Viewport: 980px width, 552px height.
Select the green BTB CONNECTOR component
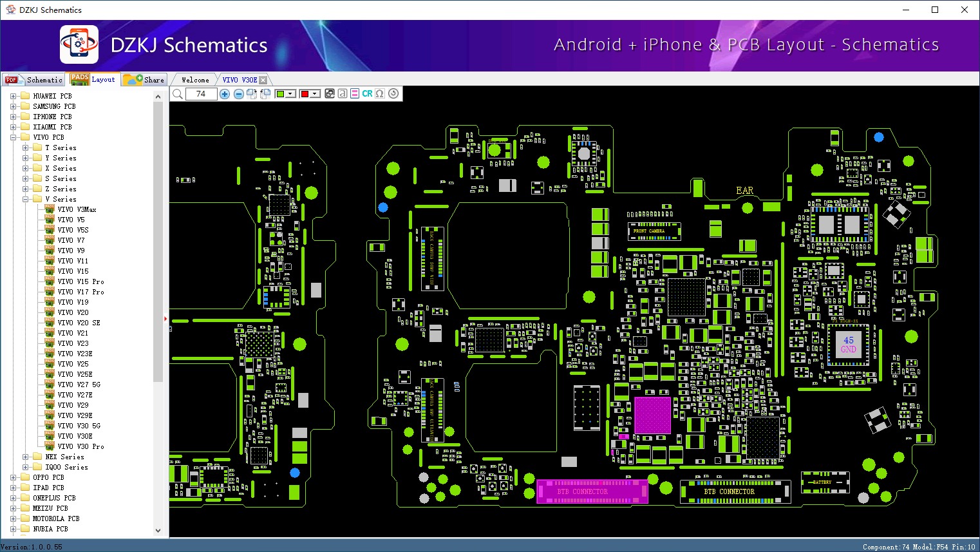[x=735, y=491]
